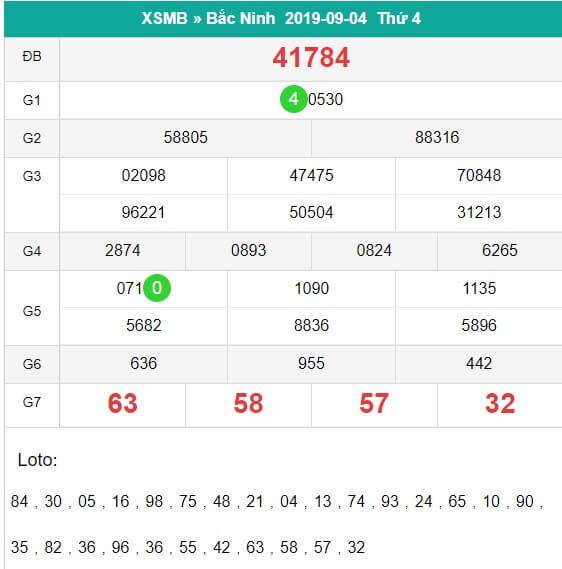Select the special prize number 41784
Screen dimensions: 562x569
[x=311, y=58]
